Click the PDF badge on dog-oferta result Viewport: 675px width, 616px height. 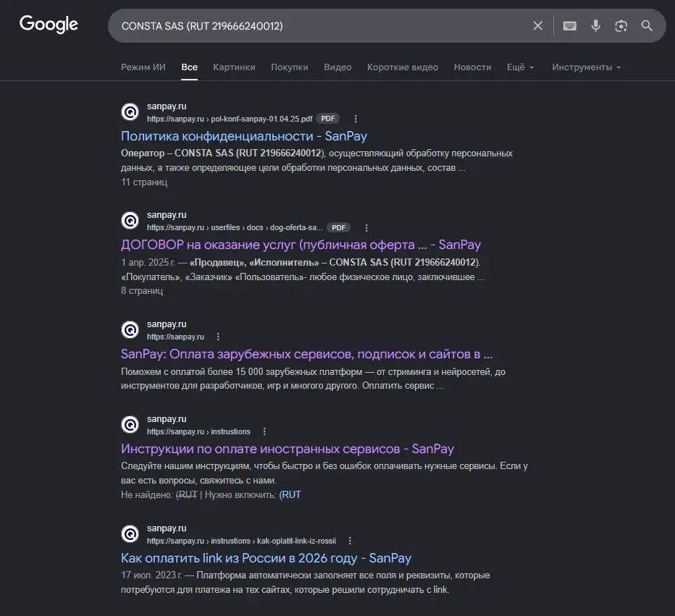338,227
